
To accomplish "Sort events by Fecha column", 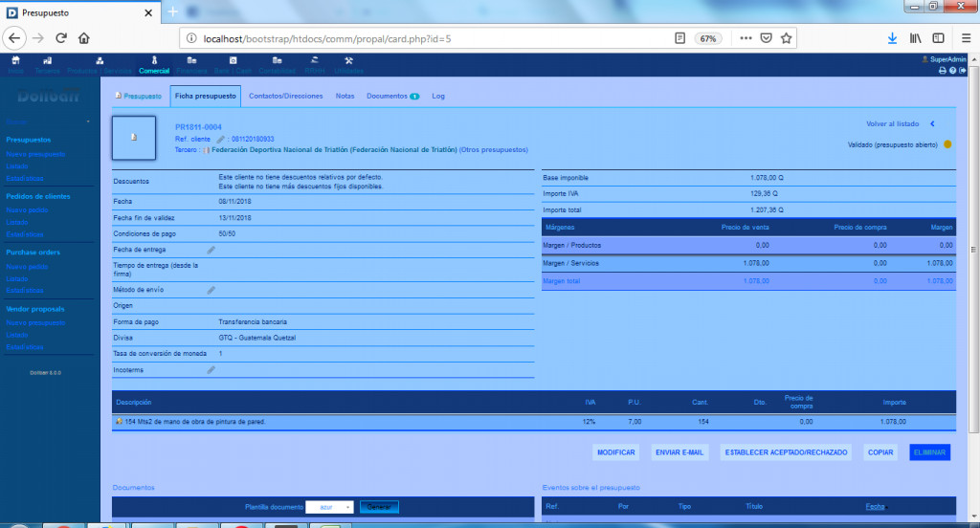I will pyautogui.click(x=875, y=507).
